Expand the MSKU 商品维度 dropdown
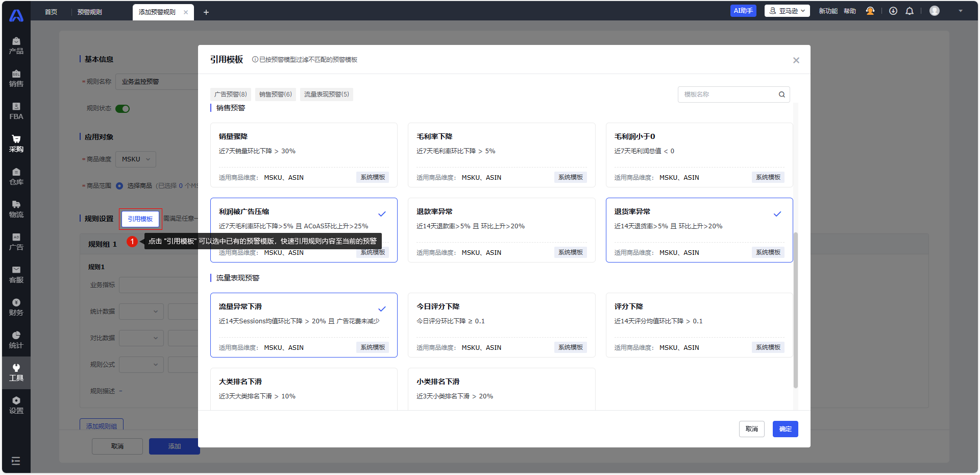Viewport: 980px width, 475px height. [x=136, y=159]
